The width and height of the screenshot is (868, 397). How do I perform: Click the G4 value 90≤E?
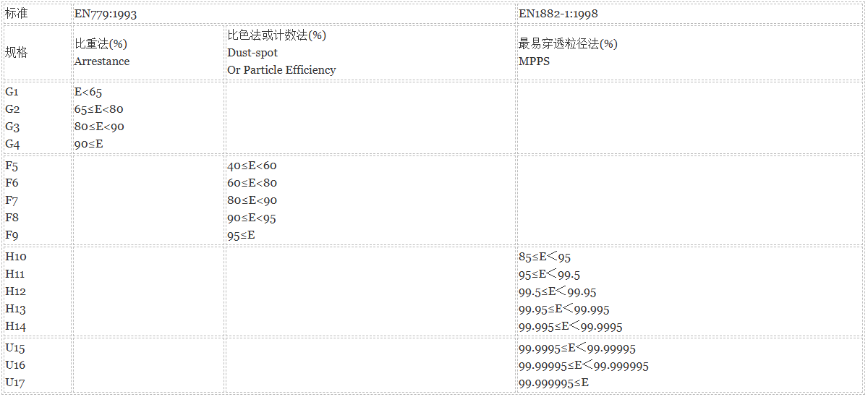click(88, 144)
